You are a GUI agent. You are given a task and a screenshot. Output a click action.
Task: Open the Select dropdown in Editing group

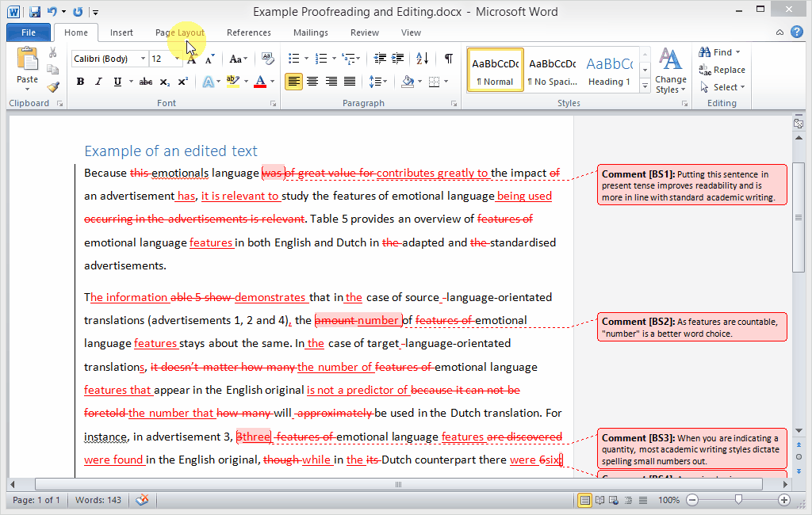(725, 87)
